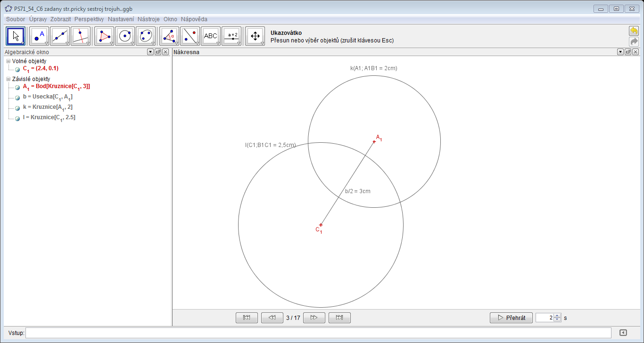
Task: Open the Úpravy menu
Action: (x=38, y=19)
